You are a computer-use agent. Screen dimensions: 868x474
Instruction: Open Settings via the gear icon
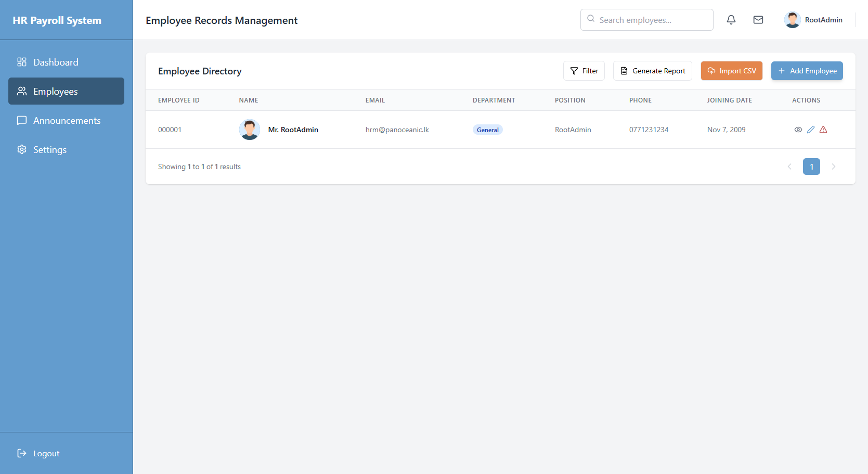[22, 149]
